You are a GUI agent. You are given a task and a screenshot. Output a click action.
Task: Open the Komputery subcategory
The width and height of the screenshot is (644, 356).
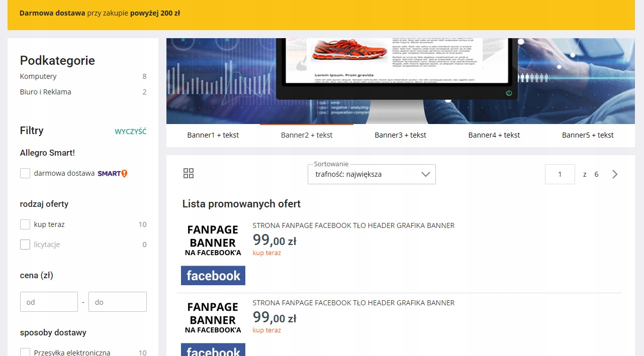[38, 76]
